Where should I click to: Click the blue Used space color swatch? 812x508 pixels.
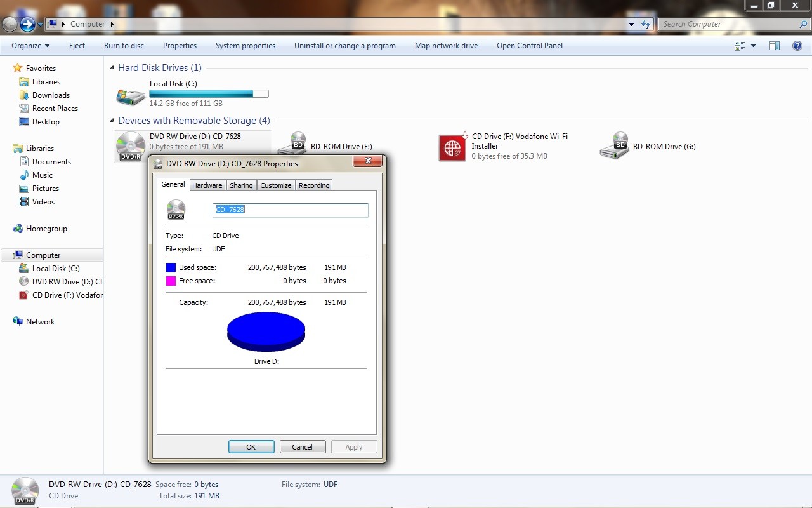pyautogui.click(x=171, y=267)
